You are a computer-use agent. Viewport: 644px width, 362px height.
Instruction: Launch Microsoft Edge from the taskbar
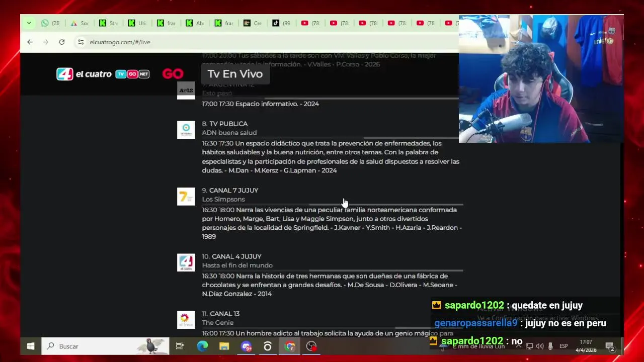(202, 346)
